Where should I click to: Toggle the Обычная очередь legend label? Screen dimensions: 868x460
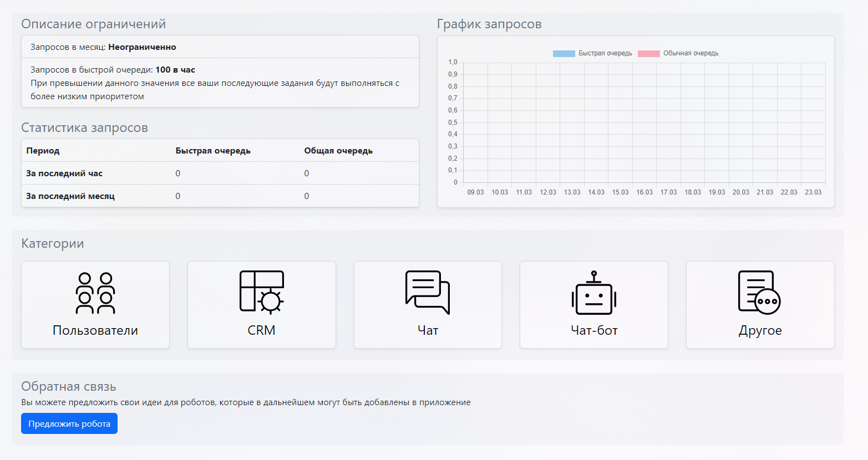click(x=691, y=53)
